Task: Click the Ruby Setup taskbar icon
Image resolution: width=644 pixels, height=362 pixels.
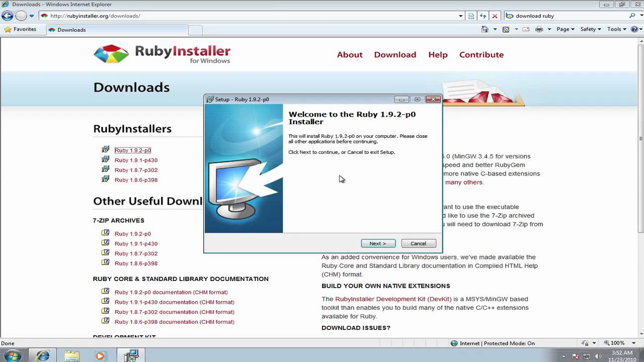Action: [x=131, y=356]
